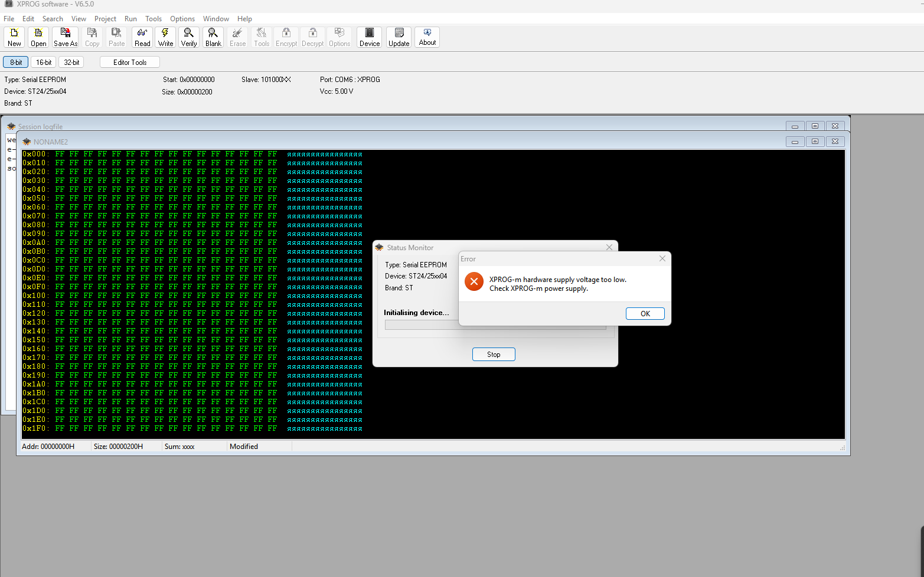Image resolution: width=924 pixels, height=577 pixels.
Task: Select the Verify toolbar icon
Action: 189,37
